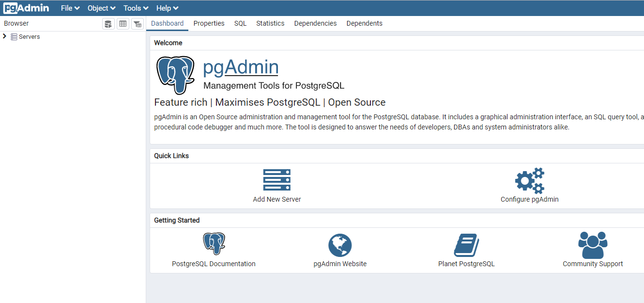Open the Planet PostgreSQL link
The height and width of the screenshot is (303, 644).
click(x=466, y=264)
